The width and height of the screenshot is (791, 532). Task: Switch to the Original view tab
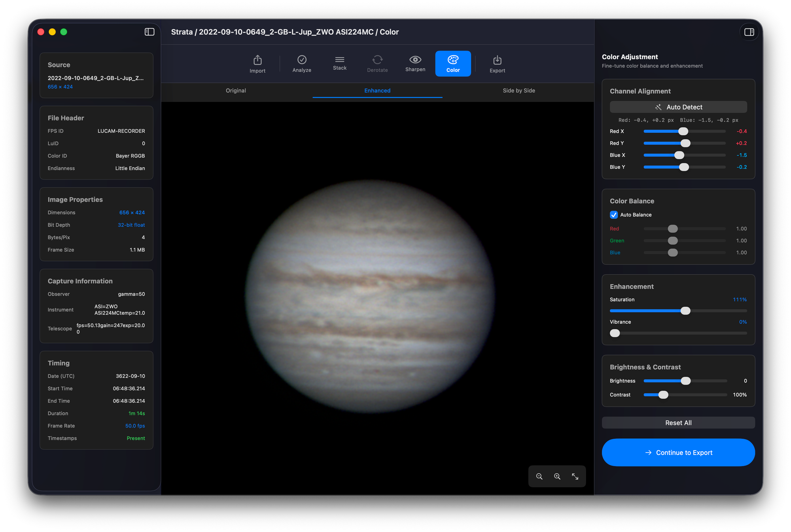(x=236, y=91)
